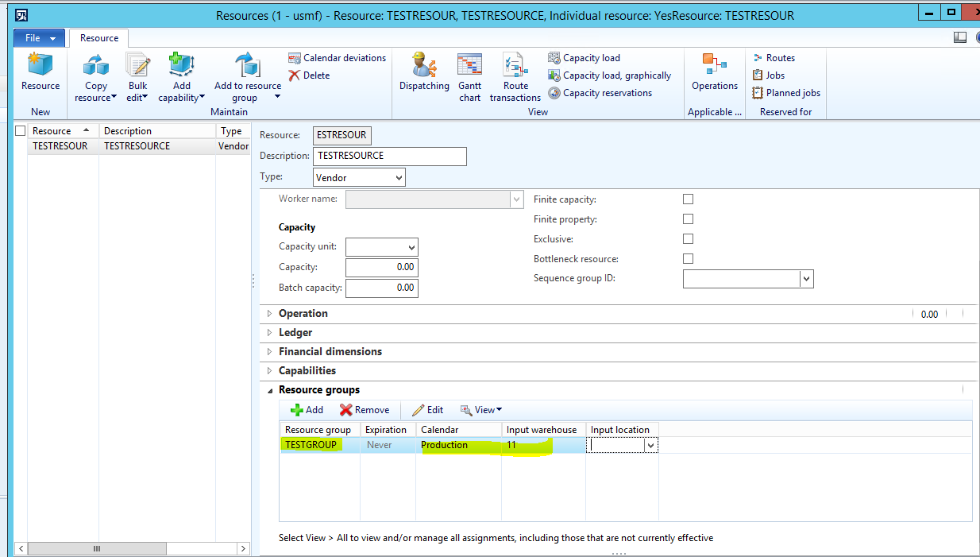Expand the Financial dimensions section
Viewport: 980px width, 557px height.
click(330, 351)
